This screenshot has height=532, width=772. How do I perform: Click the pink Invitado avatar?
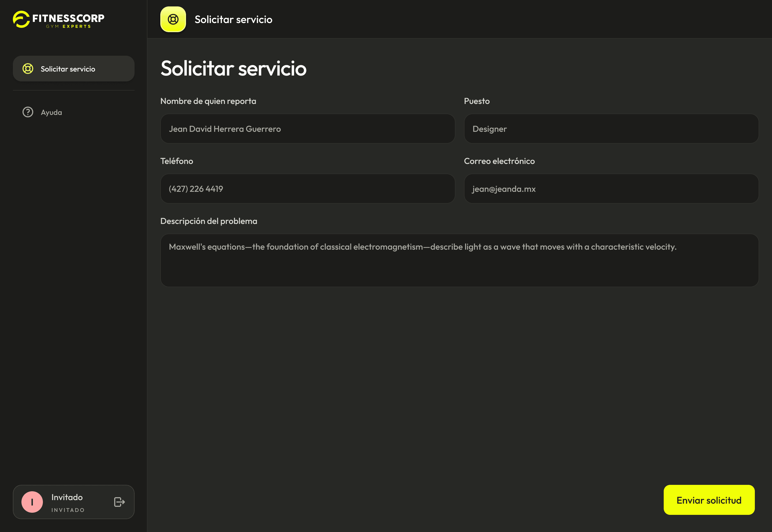pyautogui.click(x=32, y=502)
